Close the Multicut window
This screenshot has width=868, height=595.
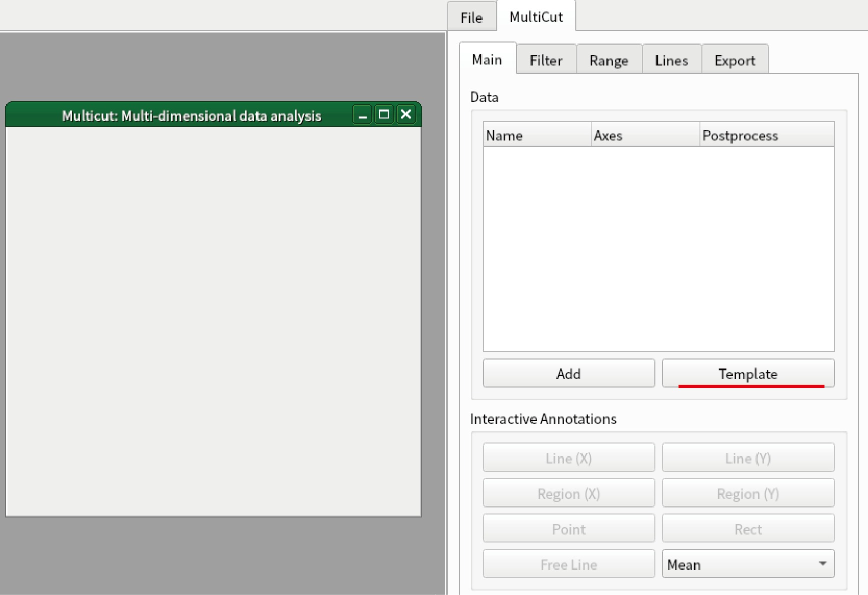406,115
